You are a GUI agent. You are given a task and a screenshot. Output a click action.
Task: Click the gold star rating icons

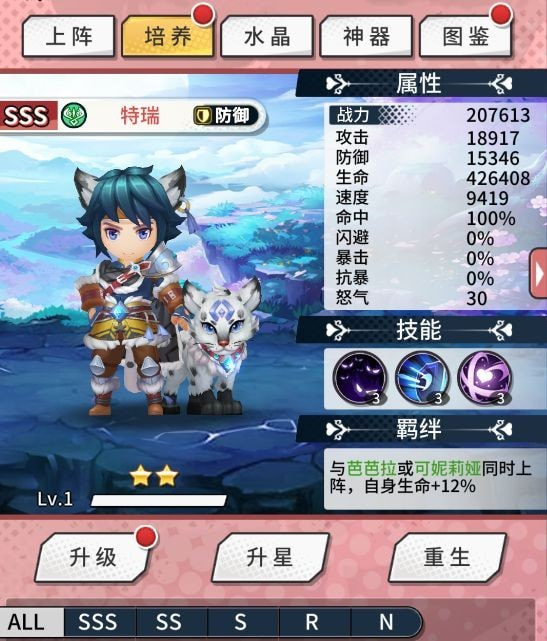pos(154,476)
